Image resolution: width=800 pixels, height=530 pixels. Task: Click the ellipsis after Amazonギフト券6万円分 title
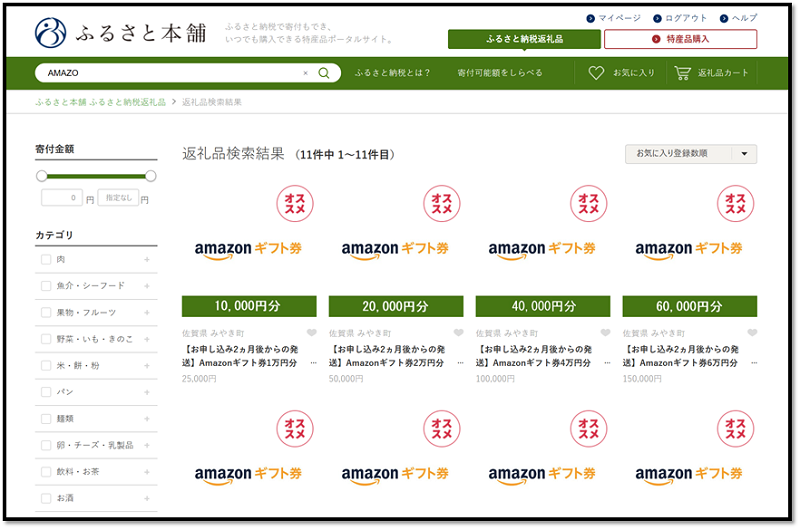pos(754,363)
